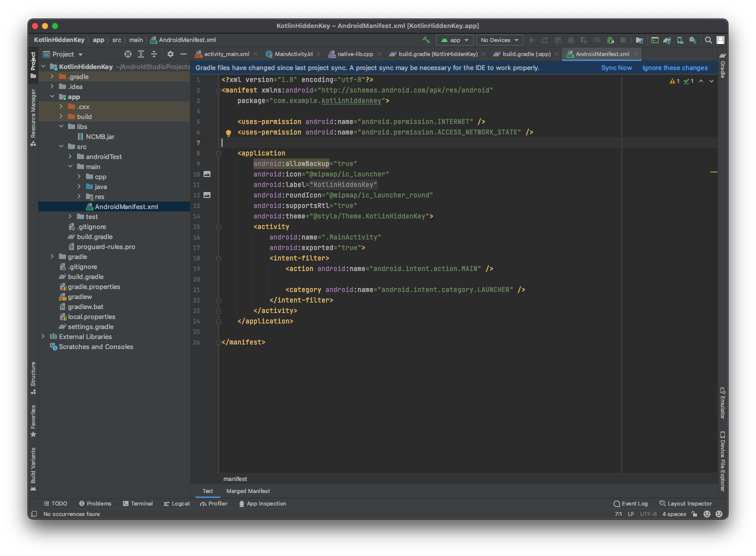Switch to the Merged Manifest tab
756x556 pixels.
coord(248,491)
